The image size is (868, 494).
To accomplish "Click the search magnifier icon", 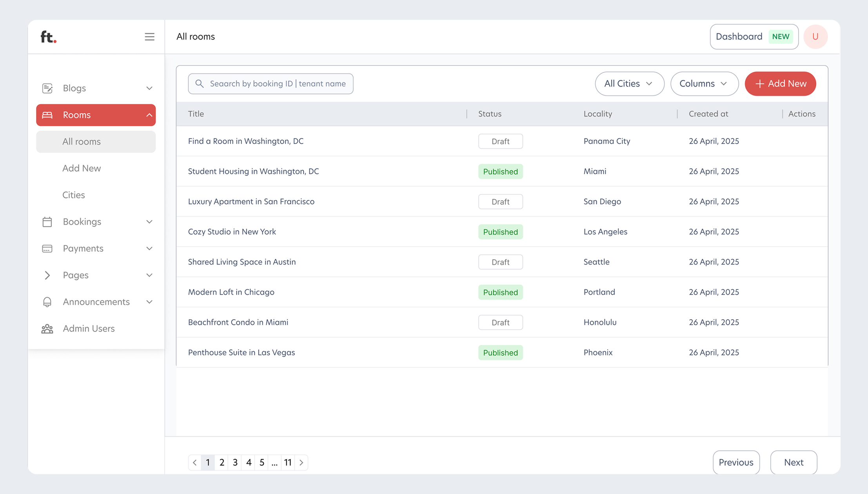I will [x=199, y=84].
